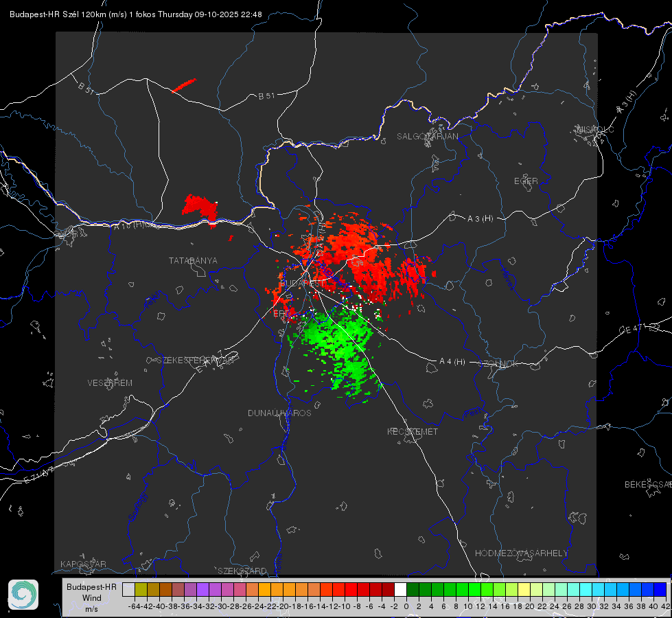Click the Heves county label
The image size is (672, 618).
click(507, 279)
